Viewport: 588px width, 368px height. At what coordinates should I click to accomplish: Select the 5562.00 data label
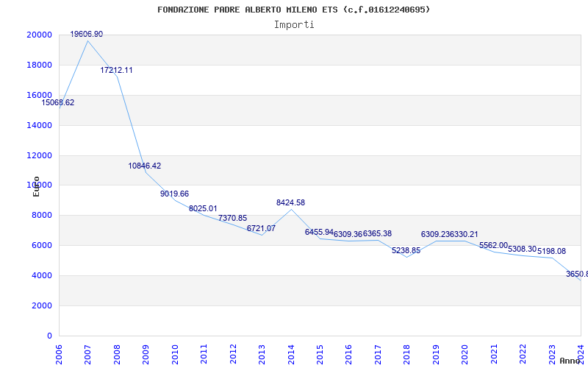[x=493, y=245]
